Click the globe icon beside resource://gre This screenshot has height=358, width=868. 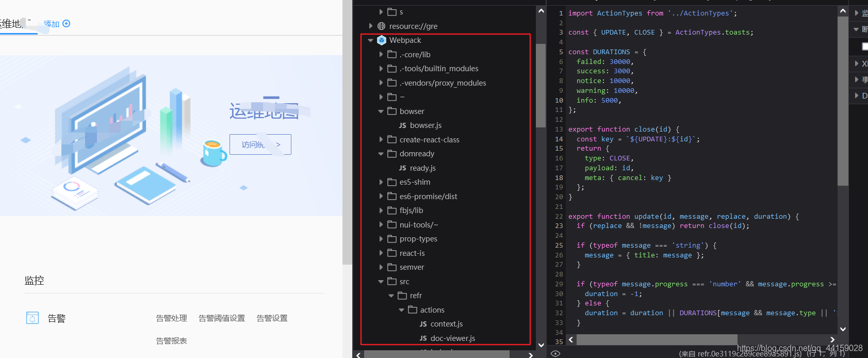382,26
